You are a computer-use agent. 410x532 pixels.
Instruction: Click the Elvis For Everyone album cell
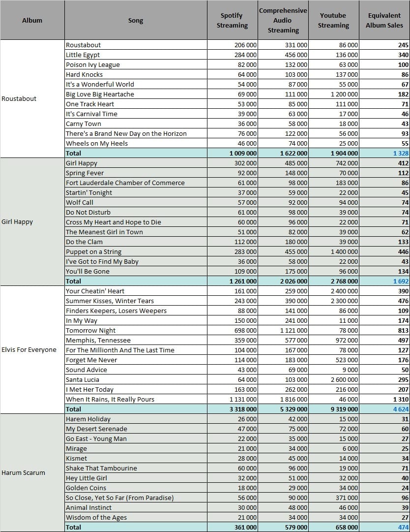pos(32,349)
